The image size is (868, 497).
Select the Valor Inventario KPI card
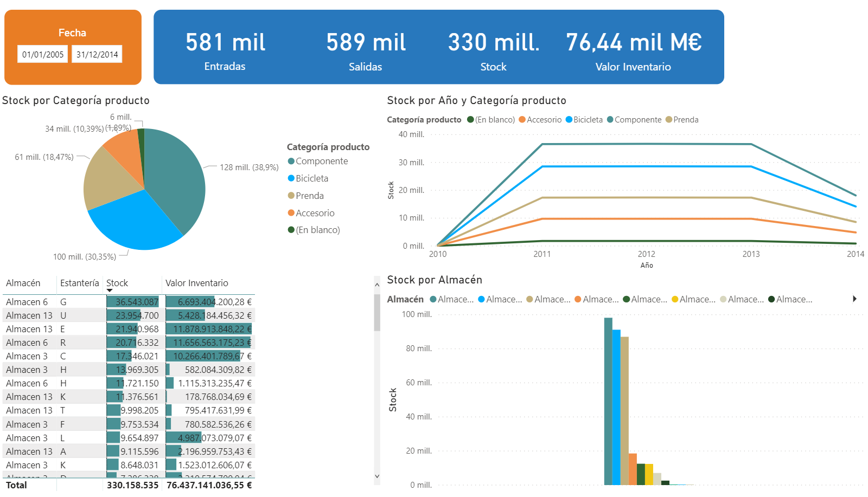click(x=634, y=51)
